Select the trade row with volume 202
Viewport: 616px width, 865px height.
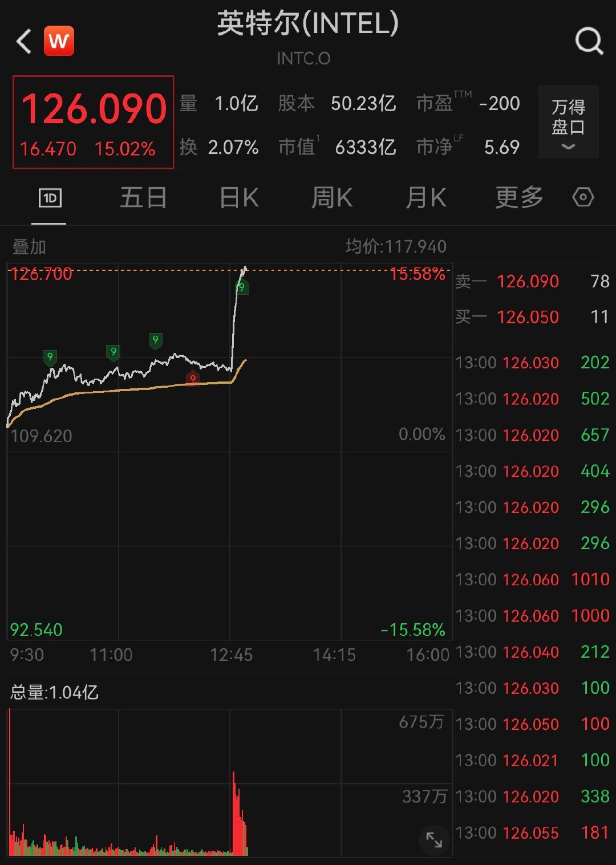click(533, 363)
